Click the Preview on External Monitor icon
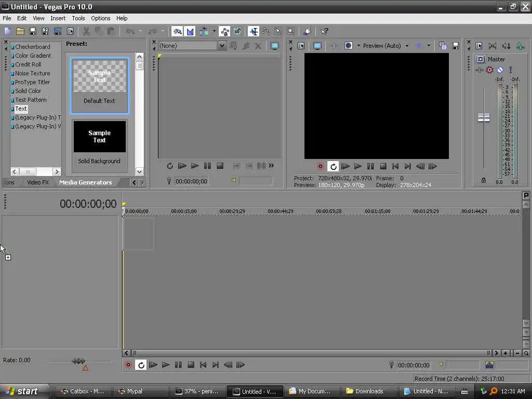532x399 pixels. tap(317, 46)
